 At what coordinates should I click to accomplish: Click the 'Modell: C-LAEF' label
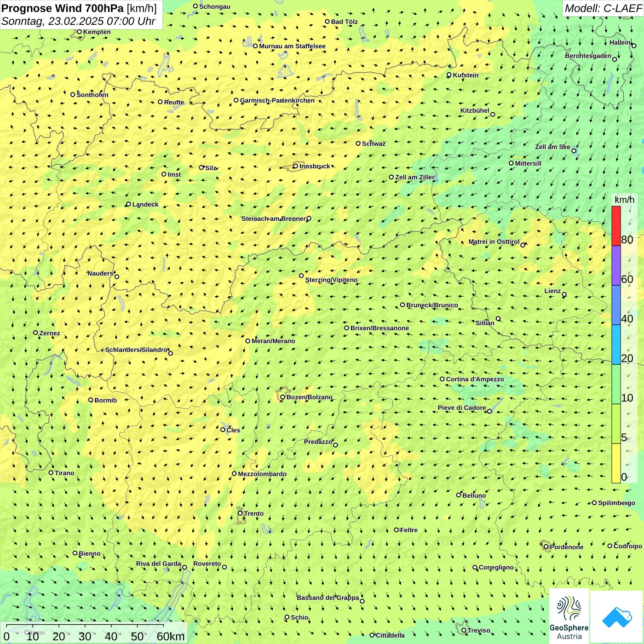coord(603,8)
